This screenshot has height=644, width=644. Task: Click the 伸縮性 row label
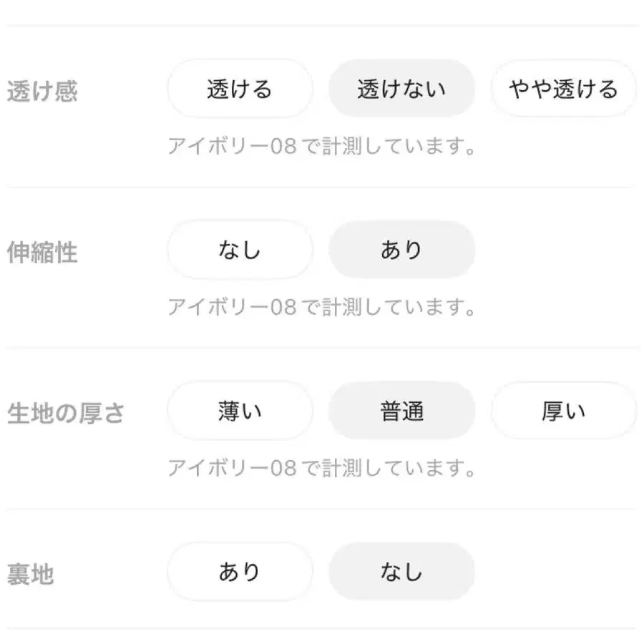tap(42, 253)
